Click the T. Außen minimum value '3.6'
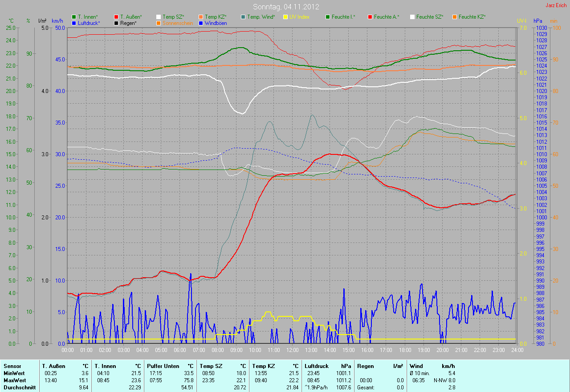Viewport: 570px width, 392px height. 85,373
